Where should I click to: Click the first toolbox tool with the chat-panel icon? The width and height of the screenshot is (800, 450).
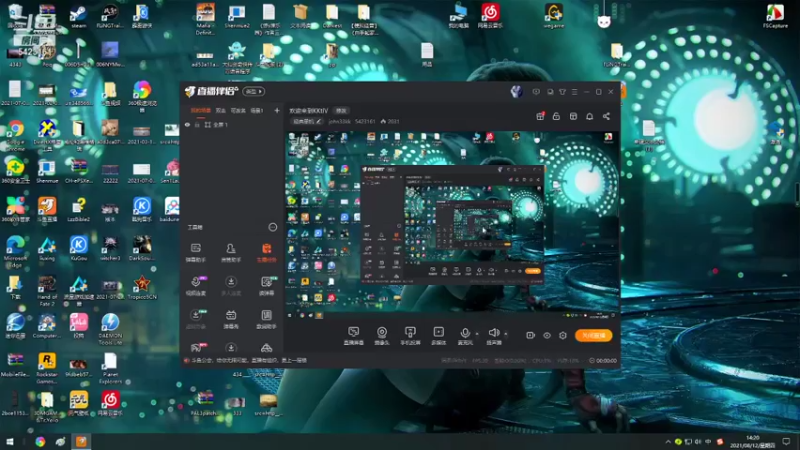(195, 253)
